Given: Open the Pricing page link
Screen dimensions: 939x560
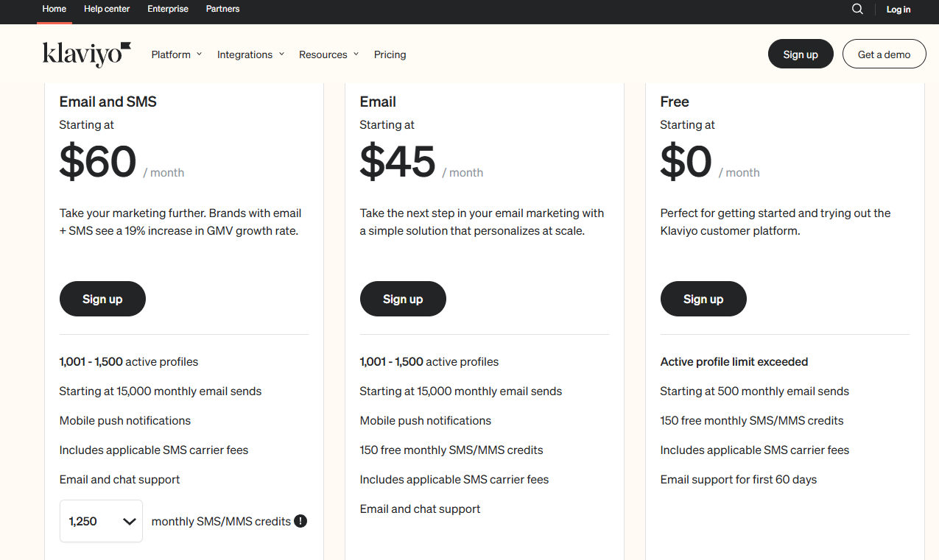Looking at the screenshot, I should (390, 54).
